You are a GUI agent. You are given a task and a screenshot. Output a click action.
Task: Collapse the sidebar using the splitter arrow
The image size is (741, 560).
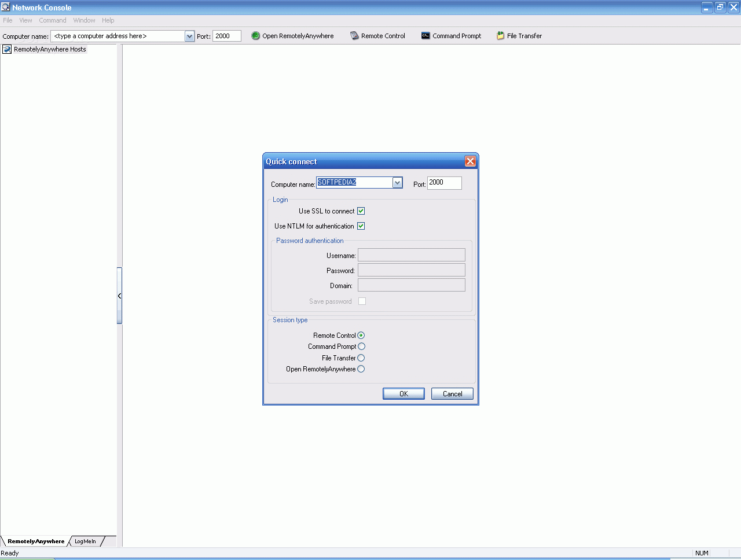click(119, 296)
